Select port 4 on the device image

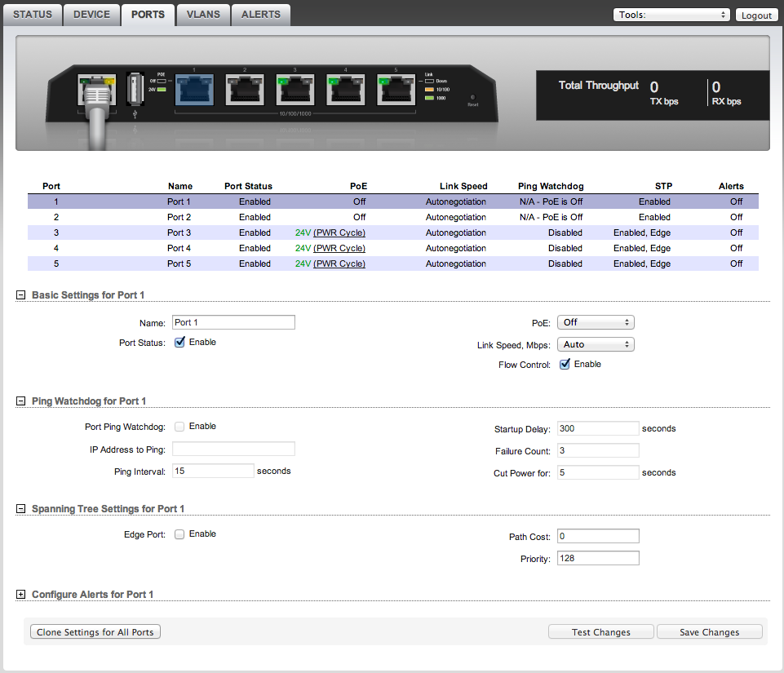tap(345, 90)
